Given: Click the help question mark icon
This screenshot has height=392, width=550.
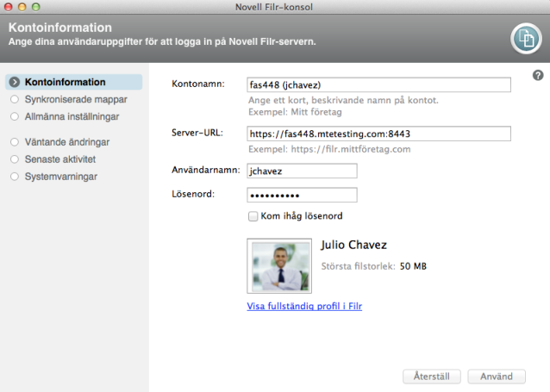Looking at the screenshot, I should pyautogui.click(x=538, y=76).
